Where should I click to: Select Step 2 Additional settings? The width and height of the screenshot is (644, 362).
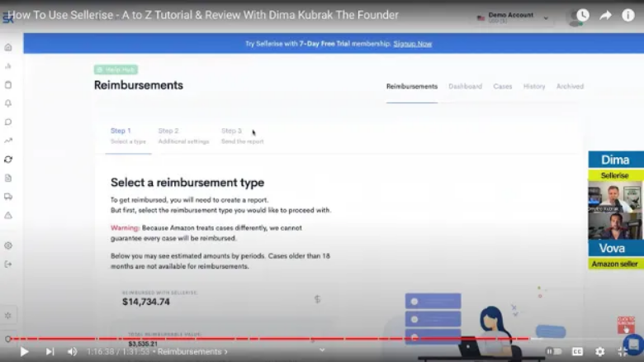click(183, 136)
